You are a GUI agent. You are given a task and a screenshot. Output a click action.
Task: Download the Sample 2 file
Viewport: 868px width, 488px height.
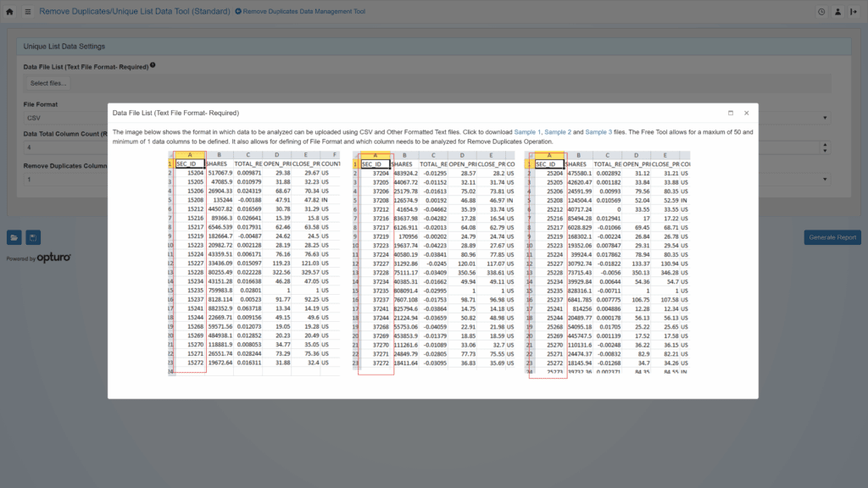[558, 133]
